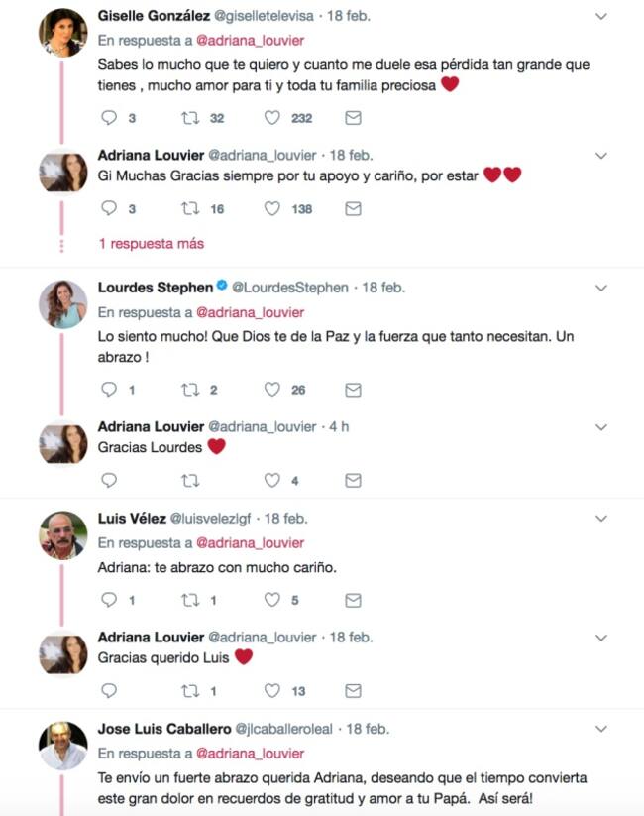Reply to Lourdes Stephen's tweet
644x816 pixels.
click(110, 390)
